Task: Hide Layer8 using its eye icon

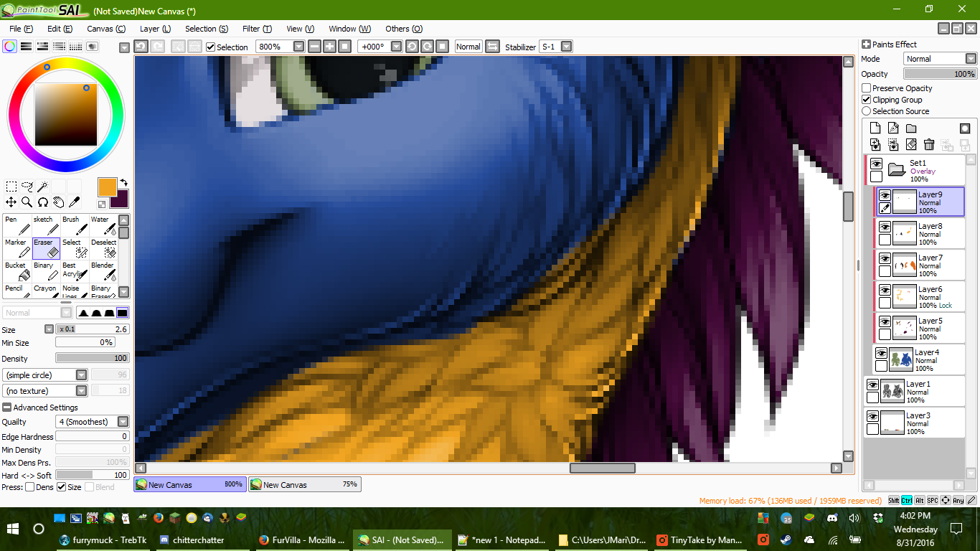Action: [x=885, y=227]
